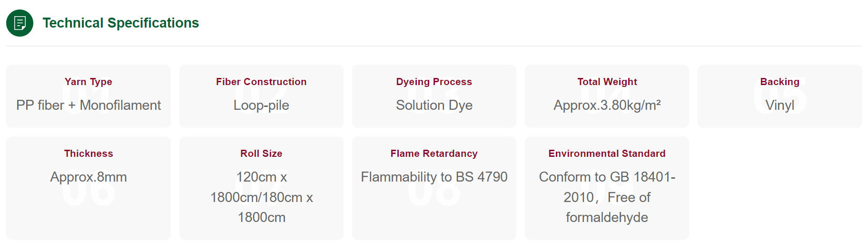Viewport: 868px width, 250px height.
Task: Click the Roll Size label
Action: click(261, 154)
